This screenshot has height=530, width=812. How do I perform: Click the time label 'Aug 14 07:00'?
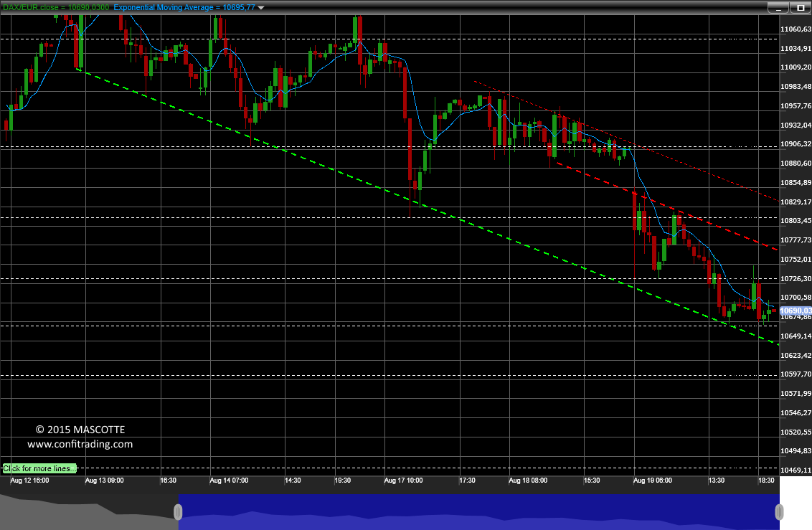(229, 481)
